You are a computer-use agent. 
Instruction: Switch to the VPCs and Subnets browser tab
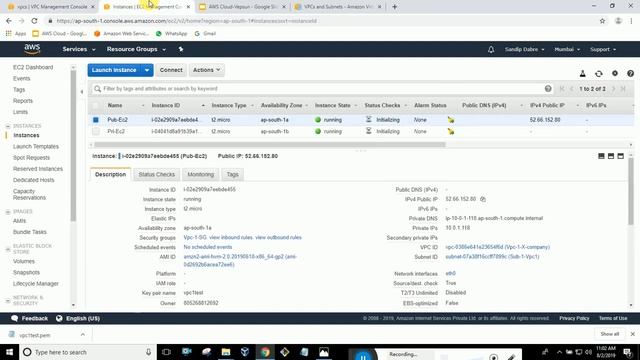pyautogui.click(x=338, y=7)
